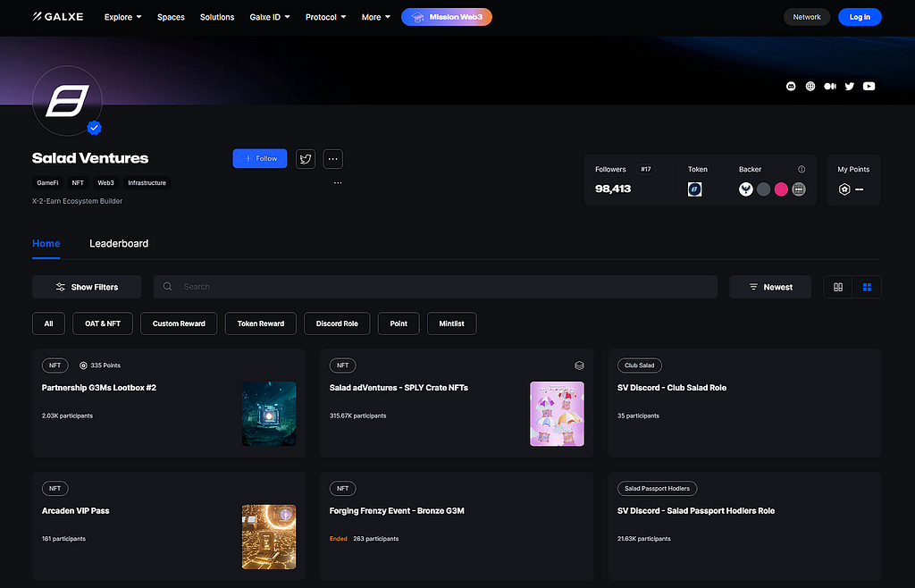Click the 98,413 followers count
Image resolution: width=915 pixels, height=588 pixels.
click(x=613, y=189)
